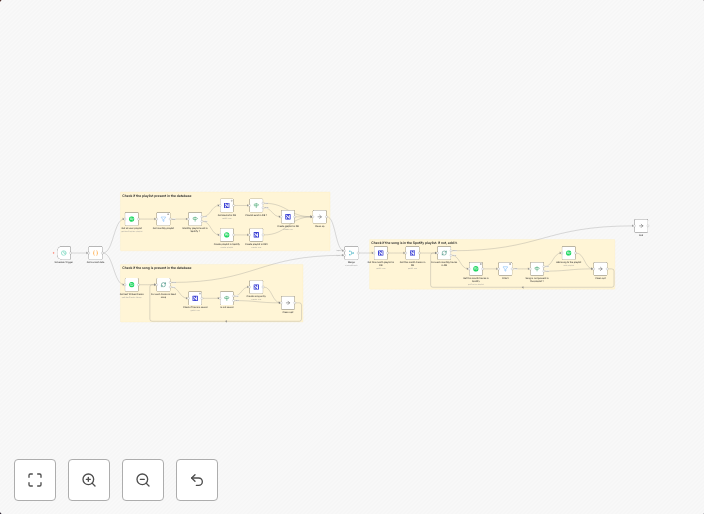Click the 'Check if the song is present' sticky note title

click(157, 268)
